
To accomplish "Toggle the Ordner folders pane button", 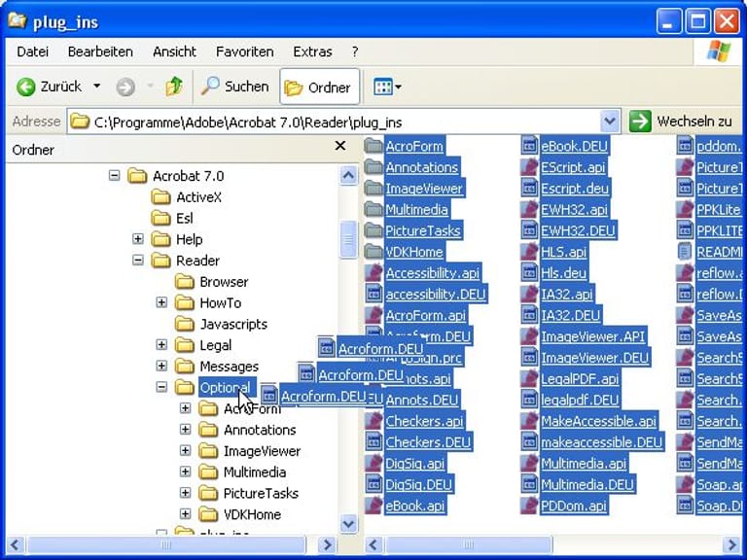I will coord(319,87).
